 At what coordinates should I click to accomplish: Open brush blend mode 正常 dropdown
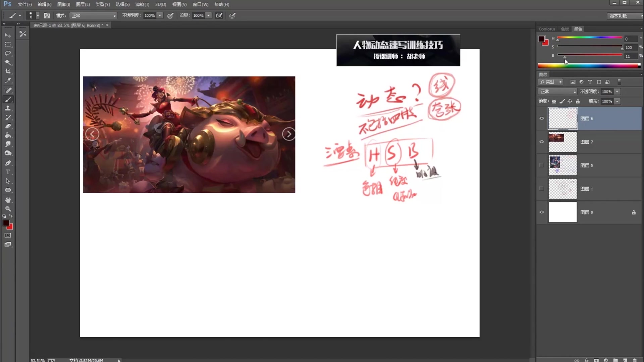pos(93,16)
